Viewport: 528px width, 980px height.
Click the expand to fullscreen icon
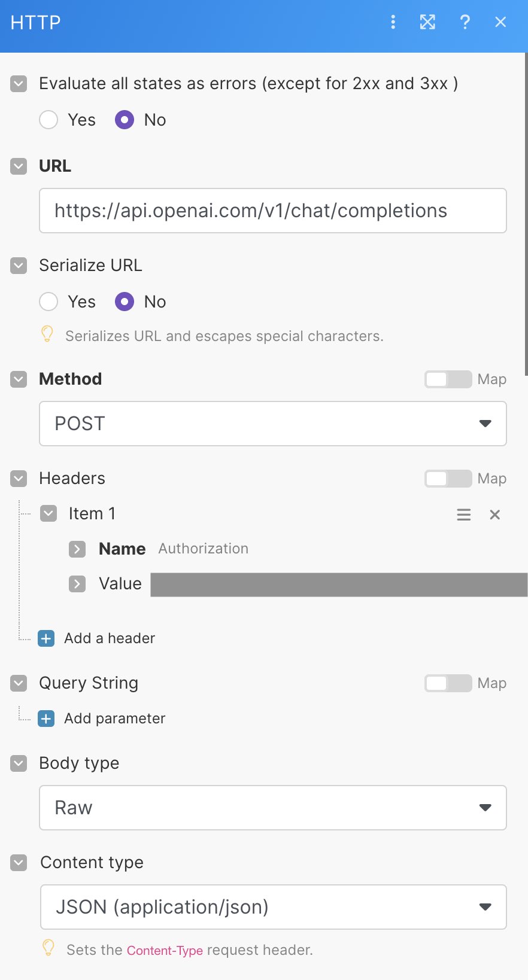click(427, 22)
